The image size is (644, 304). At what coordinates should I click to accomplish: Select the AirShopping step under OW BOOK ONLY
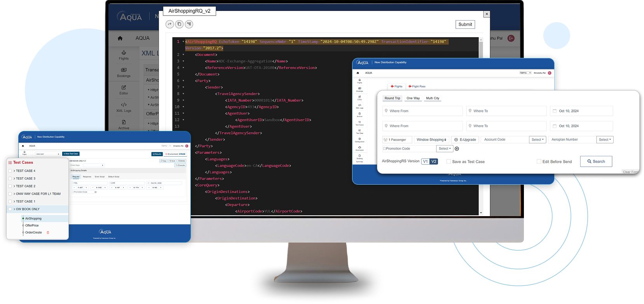coord(33,218)
